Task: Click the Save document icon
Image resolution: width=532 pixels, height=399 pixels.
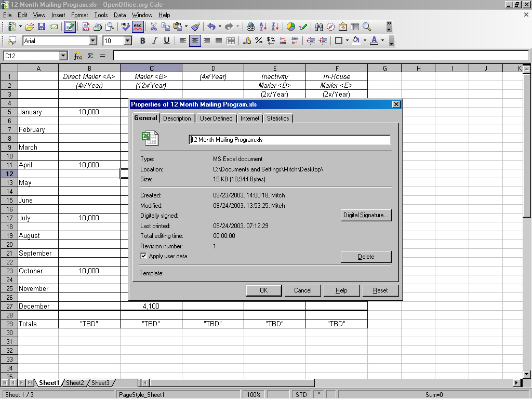Action: pyautogui.click(x=42, y=27)
